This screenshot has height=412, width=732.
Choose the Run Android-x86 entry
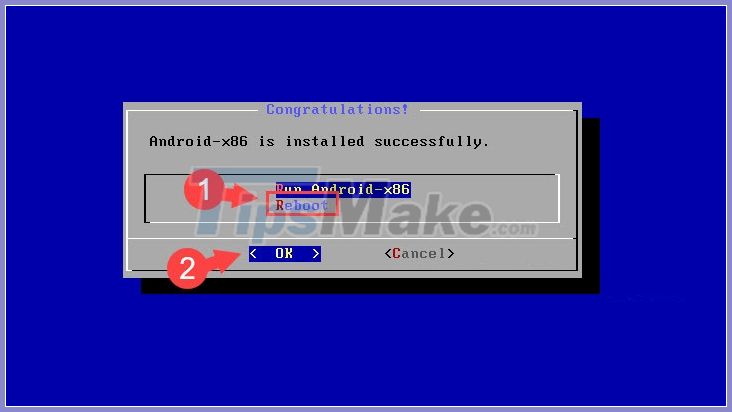343,189
